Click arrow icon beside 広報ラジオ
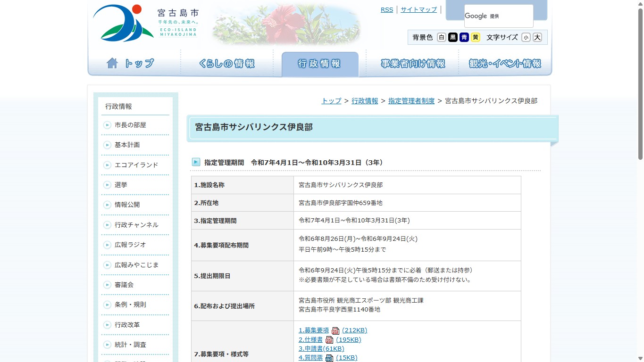 click(x=107, y=245)
